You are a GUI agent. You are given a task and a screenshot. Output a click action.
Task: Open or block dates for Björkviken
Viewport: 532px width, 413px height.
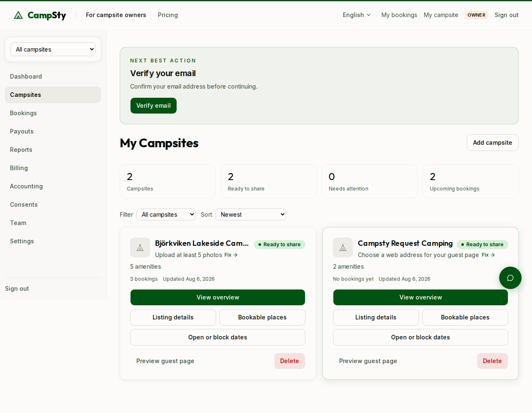point(218,337)
